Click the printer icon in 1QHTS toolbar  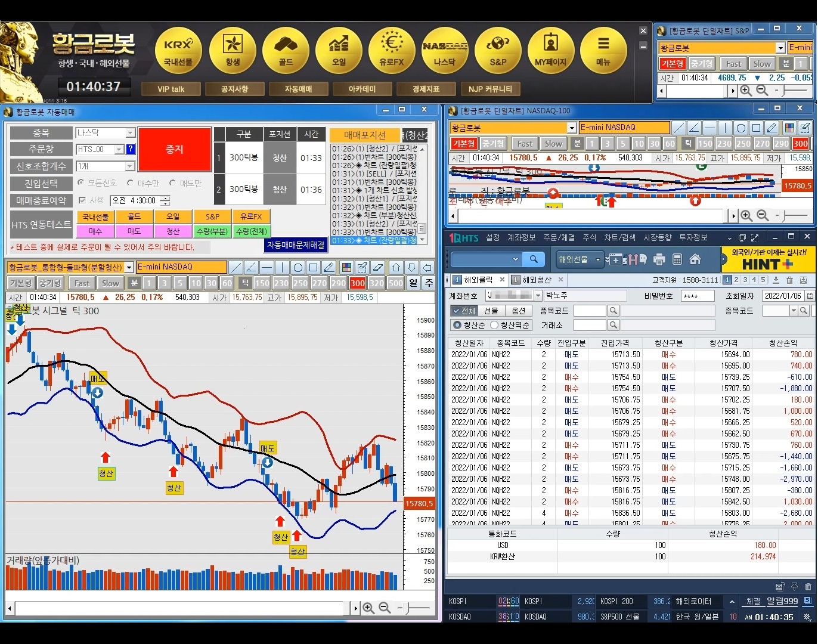659,259
